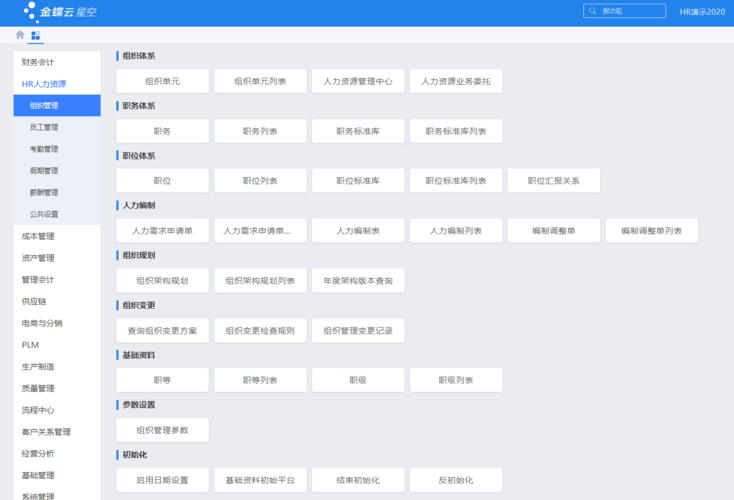This screenshot has width=734, height=500.
Task: Expand 资产管理 module
Action: [x=57, y=258]
